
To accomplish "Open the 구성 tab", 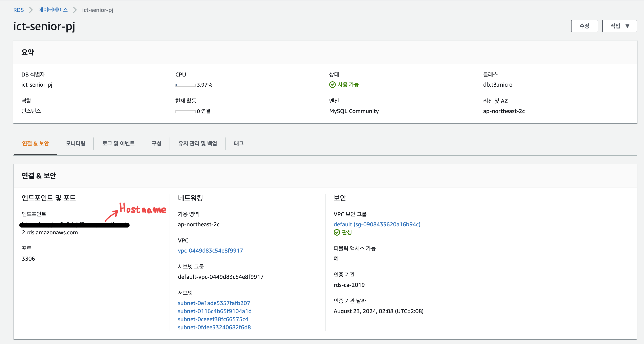I will [156, 143].
